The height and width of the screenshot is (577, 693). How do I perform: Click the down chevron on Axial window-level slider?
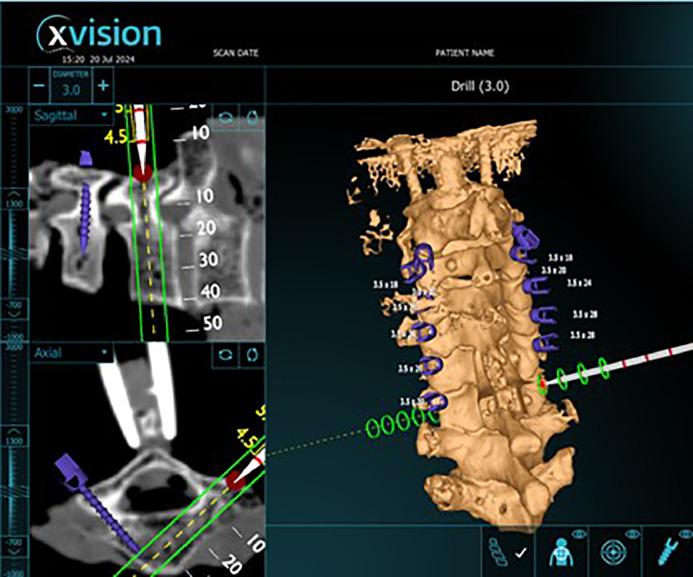click(x=14, y=552)
